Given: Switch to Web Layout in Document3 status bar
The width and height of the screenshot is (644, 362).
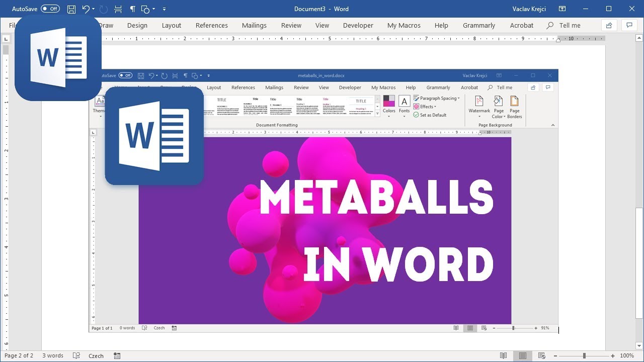Looking at the screenshot, I should (x=542, y=355).
